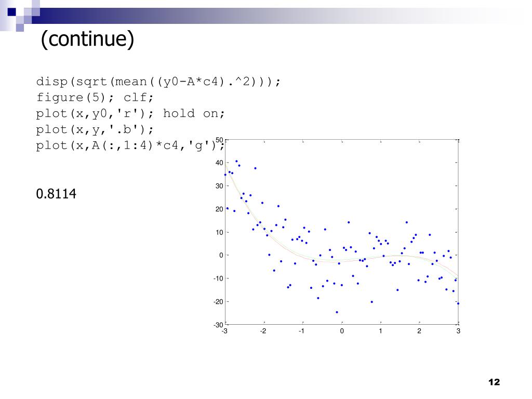The height and width of the screenshot is (399, 532).
Task: Click y-axis label -20 on the plot
Action: pos(218,302)
